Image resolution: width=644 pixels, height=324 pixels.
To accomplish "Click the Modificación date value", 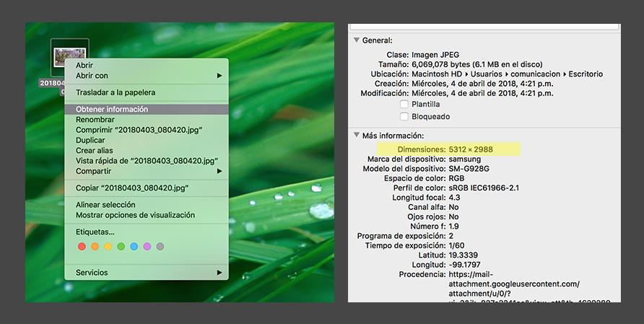I will (x=482, y=93).
